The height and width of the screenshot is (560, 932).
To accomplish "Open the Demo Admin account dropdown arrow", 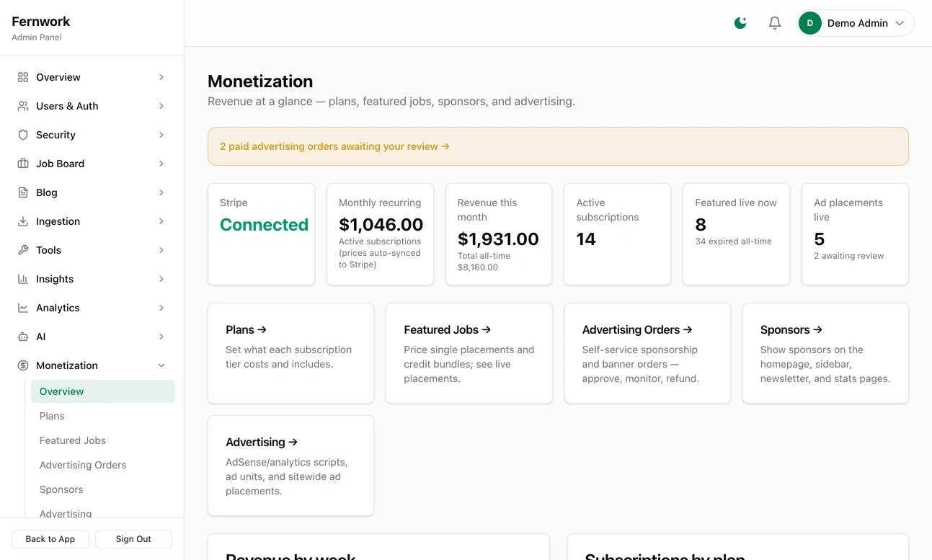I will coord(900,23).
